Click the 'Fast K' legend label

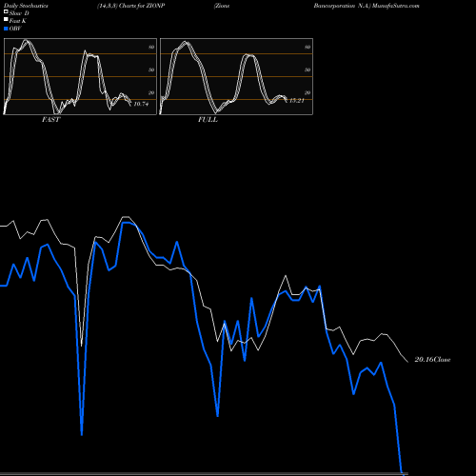18,21
